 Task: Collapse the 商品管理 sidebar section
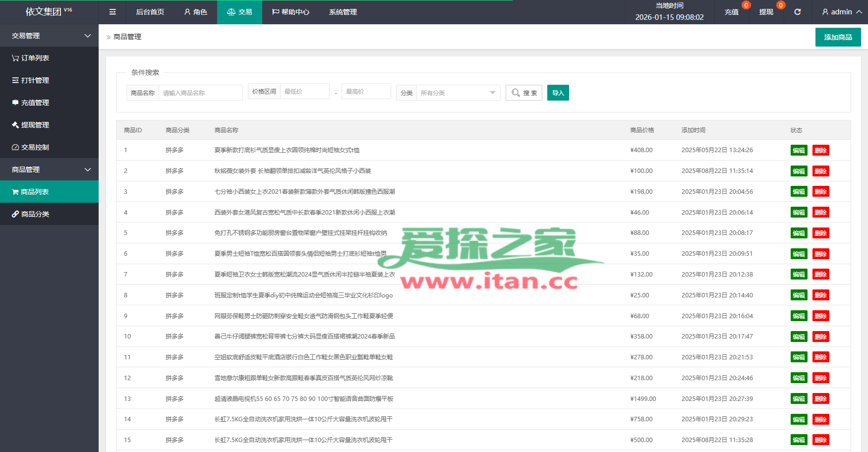pyautogui.click(x=49, y=169)
